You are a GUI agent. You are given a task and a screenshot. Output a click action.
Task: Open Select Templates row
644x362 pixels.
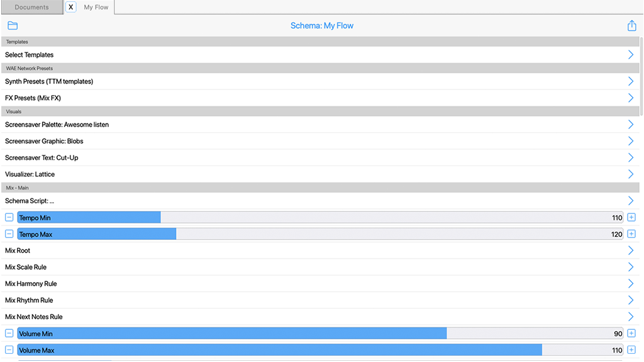314,55
